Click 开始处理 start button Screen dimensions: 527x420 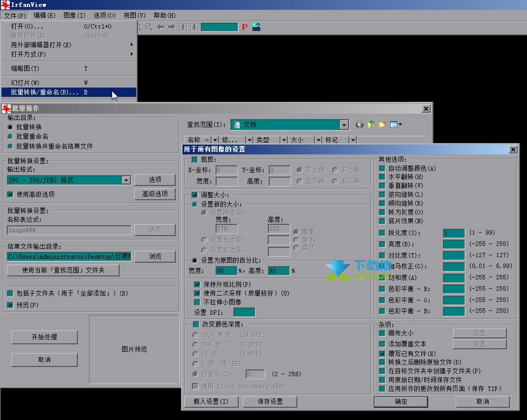click(x=44, y=337)
